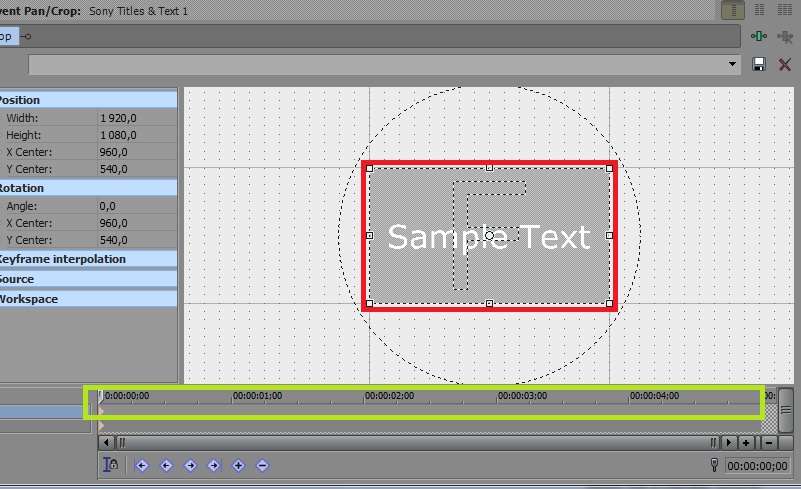This screenshot has width=801, height=489.
Task: Switch to the two-column layout view icon
Action: pyautogui.click(x=759, y=9)
